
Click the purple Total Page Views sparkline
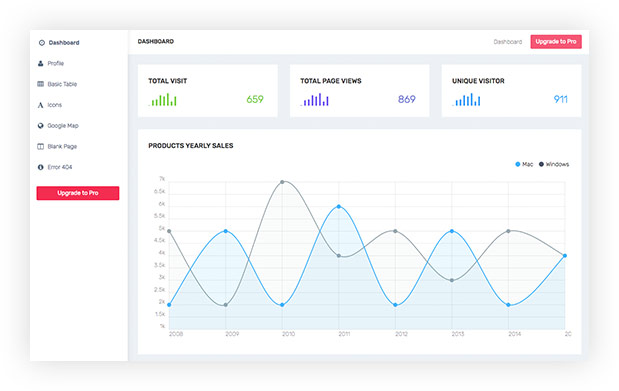pyautogui.click(x=315, y=100)
